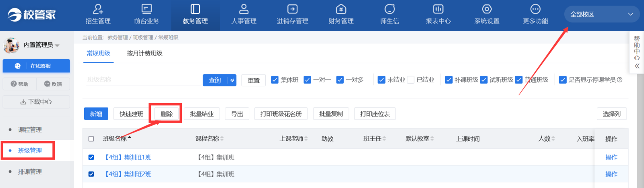The height and width of the screenshot is (188, 644).
Task: Open the 报表中心 reports icon
Action: tap(438, 9)
